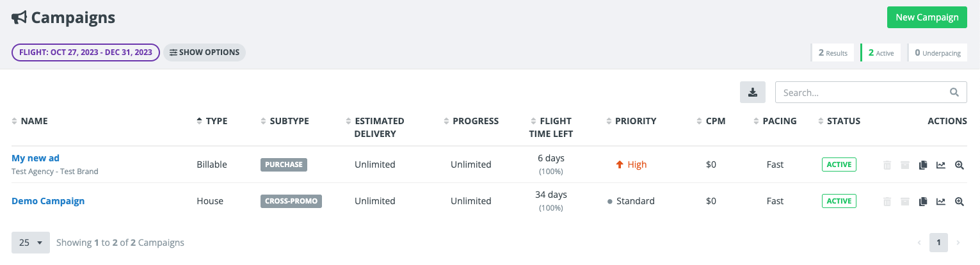This screenshot has height=265, width=980.
Task: Click the magnifier icon for My new ad
Action: click(x=959, y=165)
